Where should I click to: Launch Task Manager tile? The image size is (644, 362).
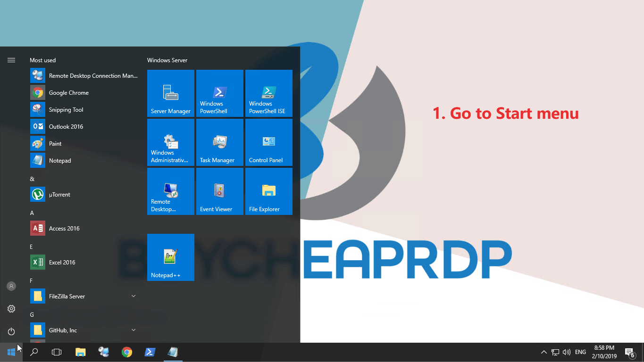(220, 142)
